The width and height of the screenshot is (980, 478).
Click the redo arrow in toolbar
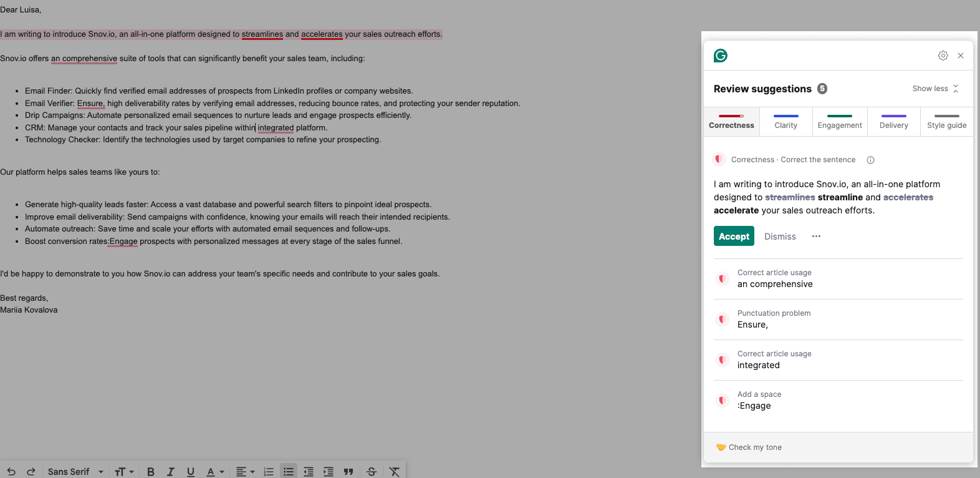coord(31,472)
